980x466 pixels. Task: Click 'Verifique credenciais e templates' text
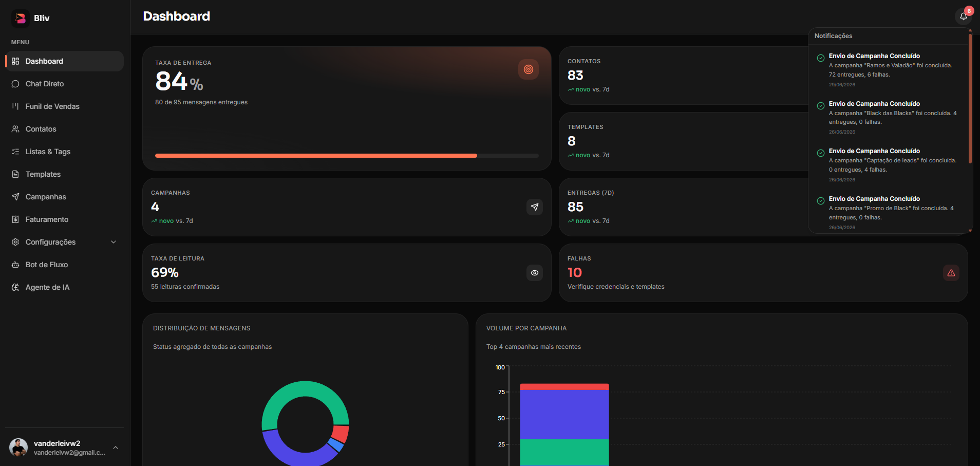(616, 287)
